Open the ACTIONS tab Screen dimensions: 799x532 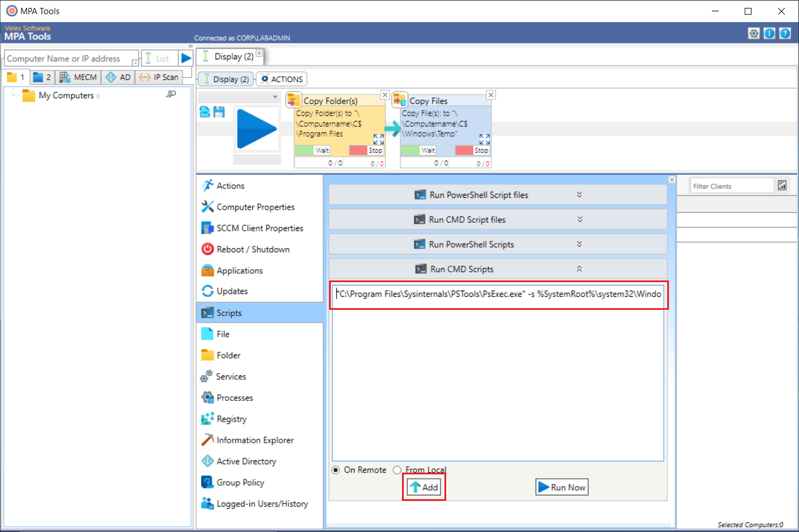[282, 79]
